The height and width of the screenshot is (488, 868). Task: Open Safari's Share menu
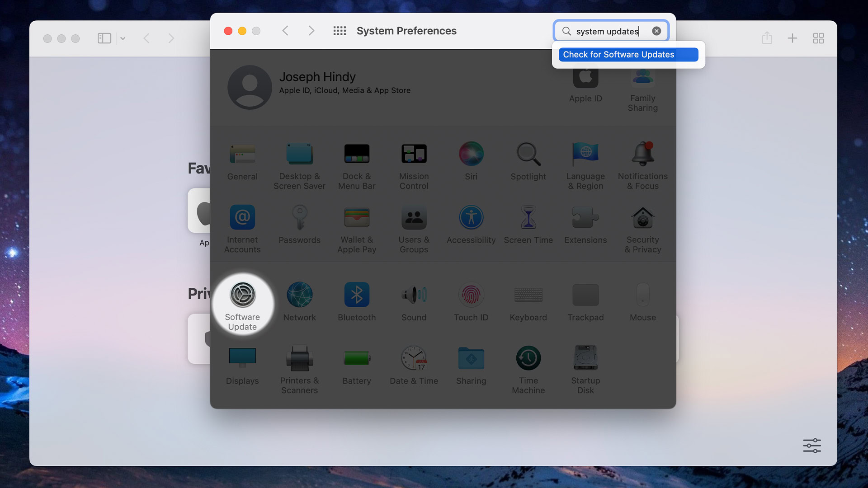pos(767,38)
